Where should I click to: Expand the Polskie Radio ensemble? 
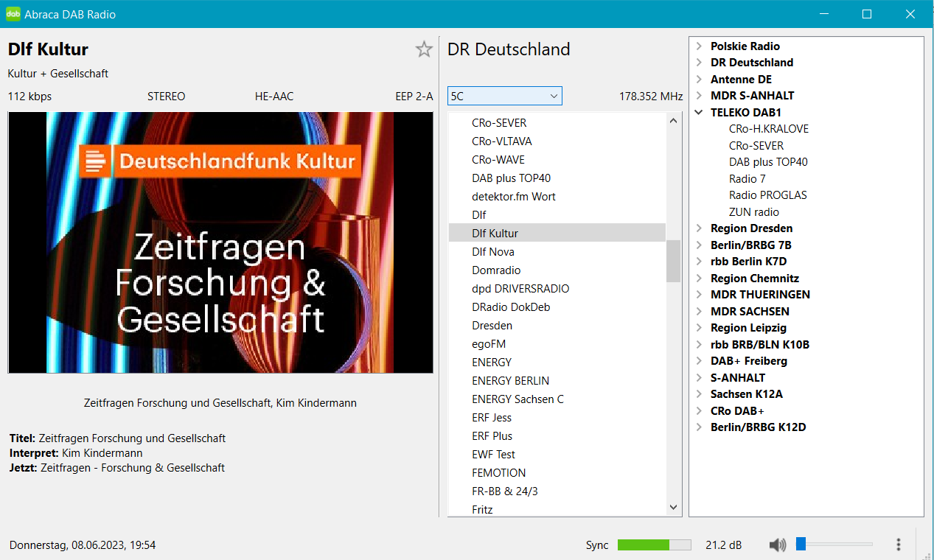tap(699, 46)
